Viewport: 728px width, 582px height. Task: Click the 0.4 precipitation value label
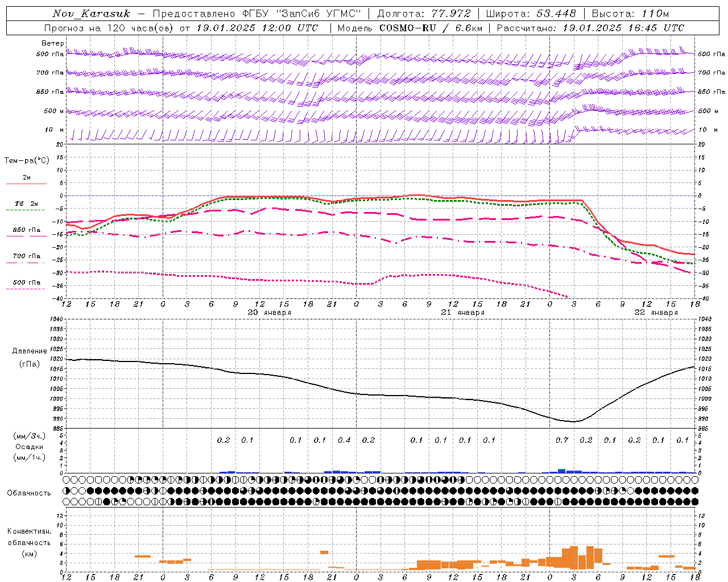(x=344, y=440)
